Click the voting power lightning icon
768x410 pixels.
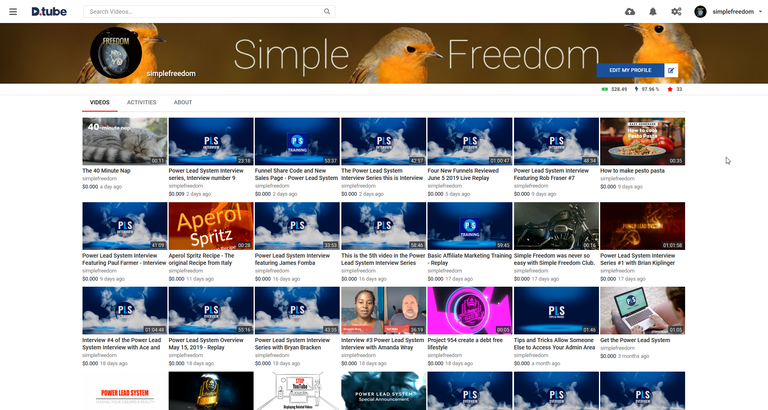click(636, 89)
